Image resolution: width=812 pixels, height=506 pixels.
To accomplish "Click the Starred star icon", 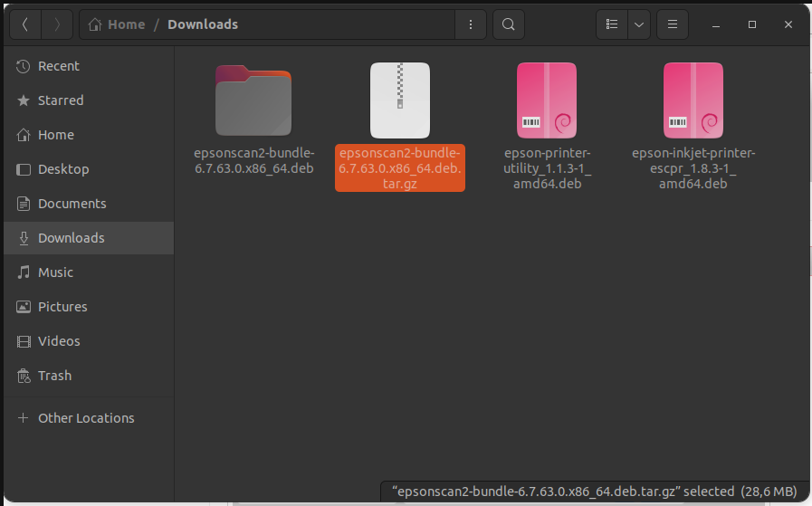I will [24, 100].
